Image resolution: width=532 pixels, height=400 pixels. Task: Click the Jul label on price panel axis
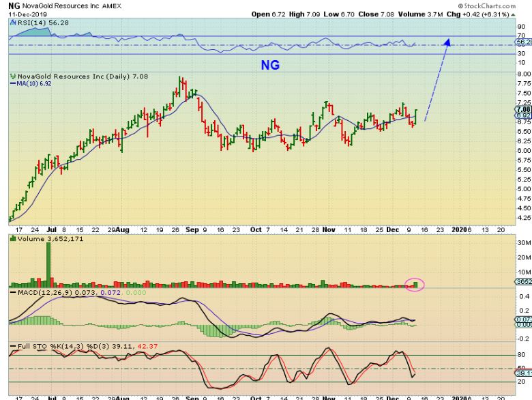(51, 230)
